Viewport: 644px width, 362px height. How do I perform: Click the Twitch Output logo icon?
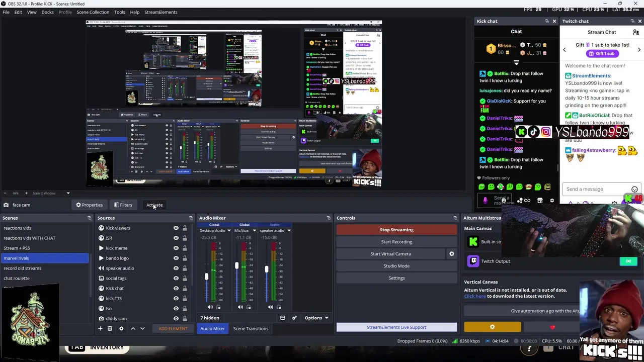pyautogui.click(x=473, y=261)
